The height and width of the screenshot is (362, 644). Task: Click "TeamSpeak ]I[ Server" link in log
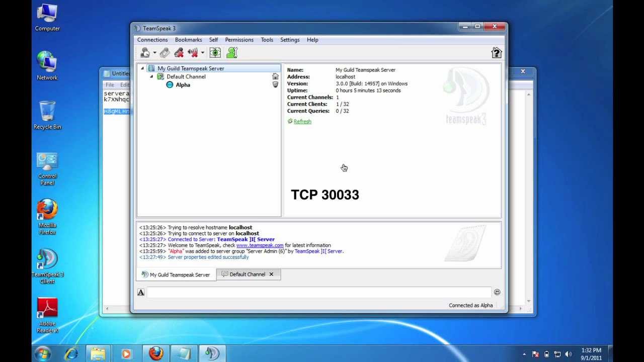(x=318, y=251)
